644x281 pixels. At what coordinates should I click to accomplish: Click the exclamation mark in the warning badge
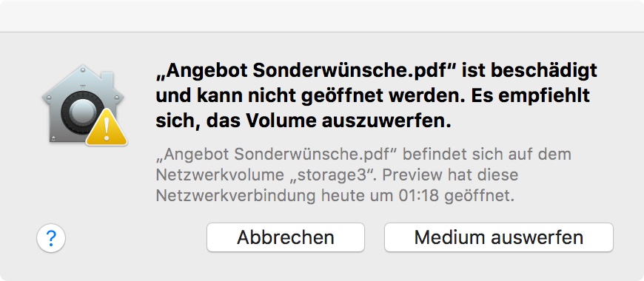click(107, 129)
